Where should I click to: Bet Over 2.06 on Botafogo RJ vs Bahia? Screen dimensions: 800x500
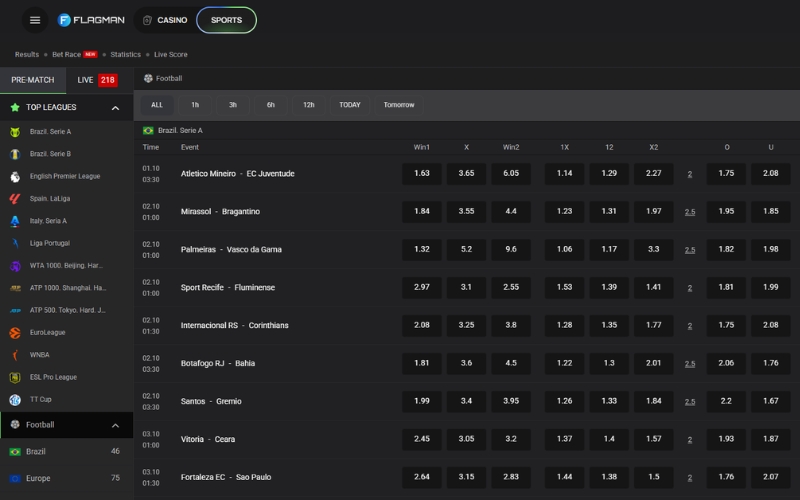(726, 363)
